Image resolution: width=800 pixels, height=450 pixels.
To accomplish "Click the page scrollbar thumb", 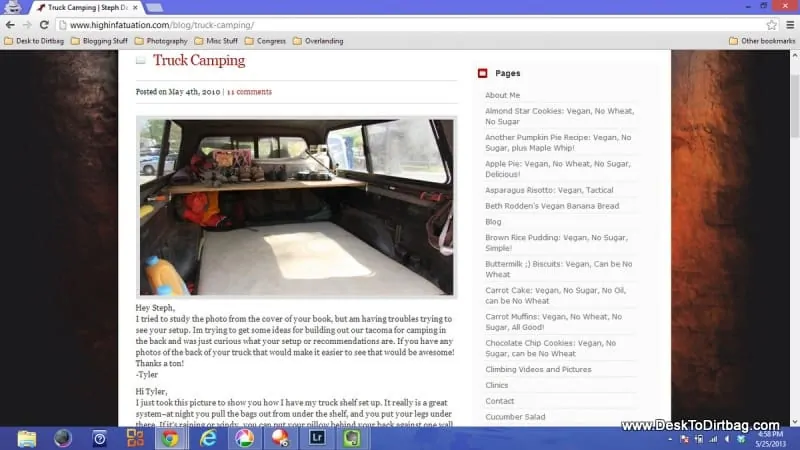I will point(795,106).
